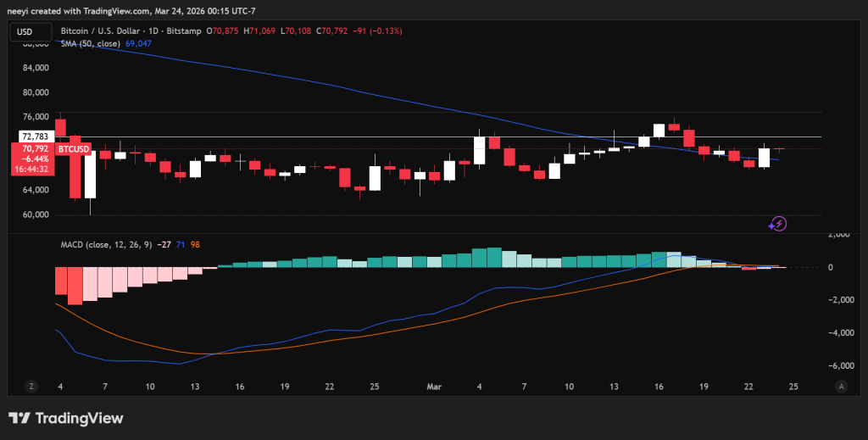Click the purple lightning flash icon
Viewport: 868px width, 440px height.
777,224
